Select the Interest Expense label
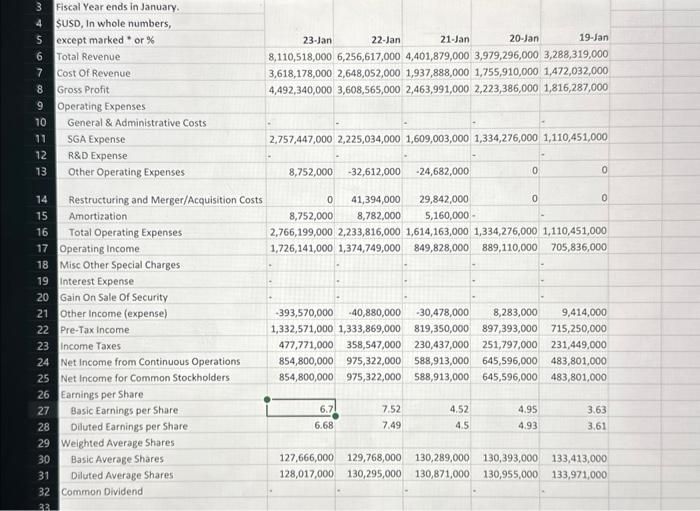 (x=97, y=282)
